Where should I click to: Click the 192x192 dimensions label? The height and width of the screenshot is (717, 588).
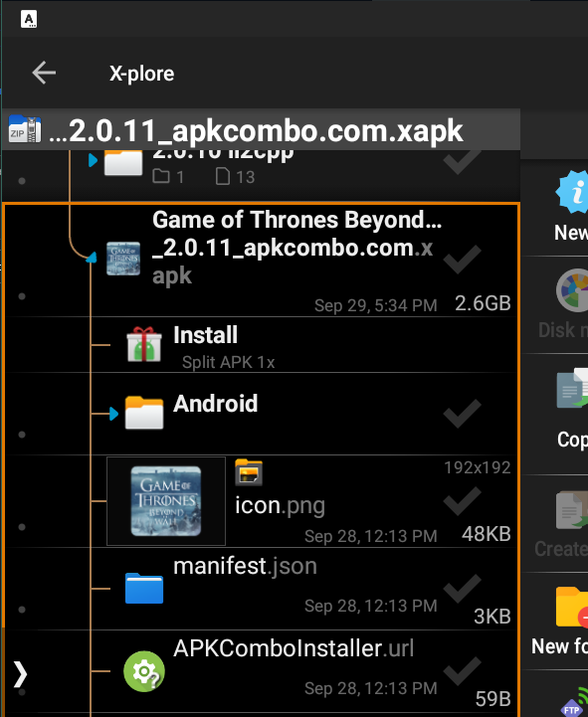(478, 467)
